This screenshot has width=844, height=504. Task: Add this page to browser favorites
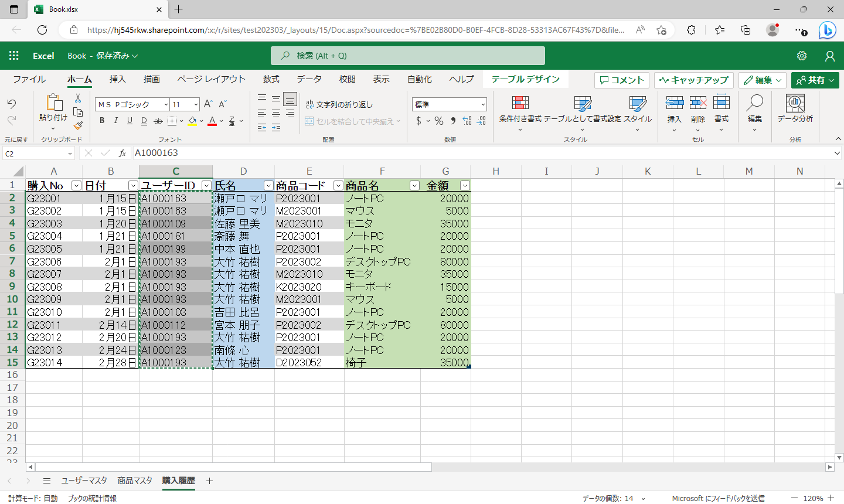[662, 30]
